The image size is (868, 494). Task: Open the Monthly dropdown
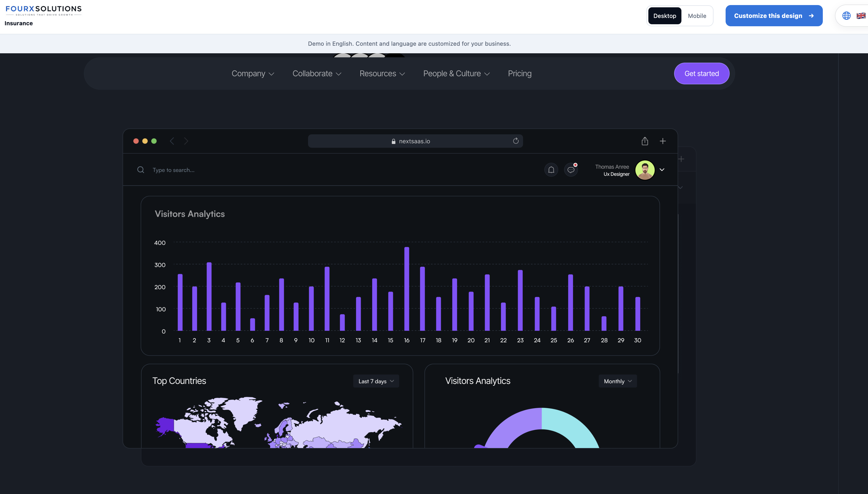click(x=618, y=381)
